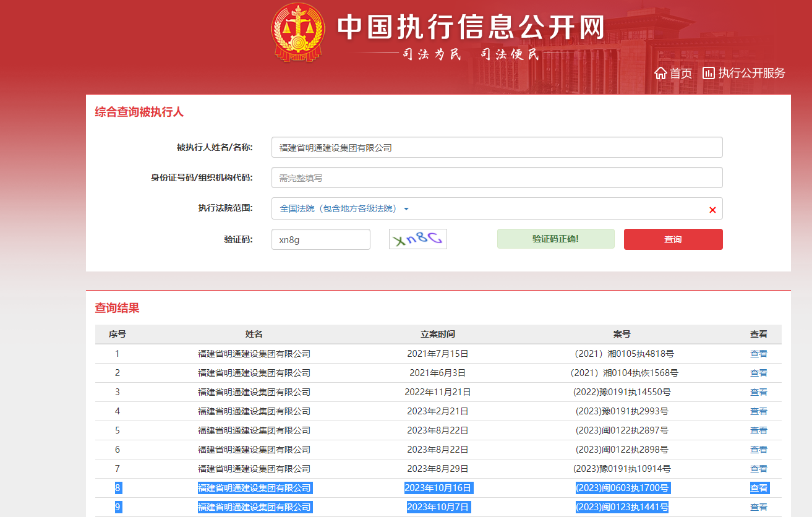Click the home icon beside 首页

660,73
